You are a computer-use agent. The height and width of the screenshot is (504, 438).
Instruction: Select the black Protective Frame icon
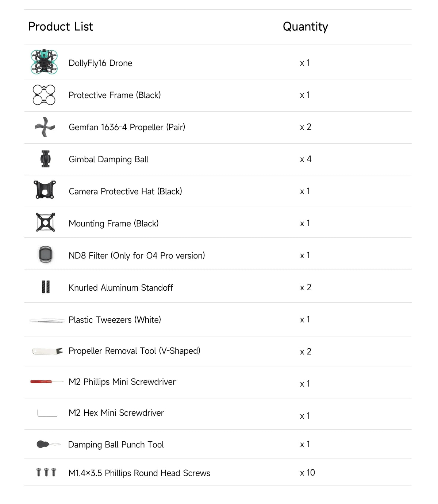coord(44,95)
